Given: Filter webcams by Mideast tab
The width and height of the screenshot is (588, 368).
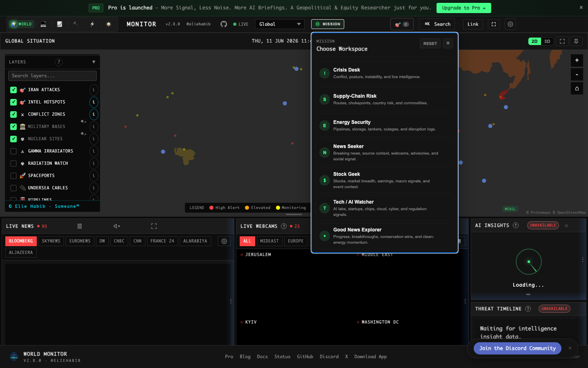Looking at the screenshot, I should [x=269, y=241].
